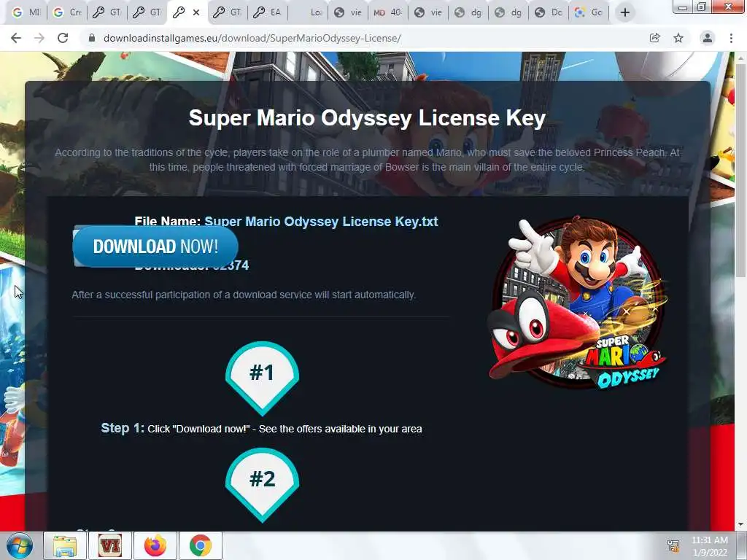
Task: Switch to the 'MD 40' tab
Action: [387, 12]
